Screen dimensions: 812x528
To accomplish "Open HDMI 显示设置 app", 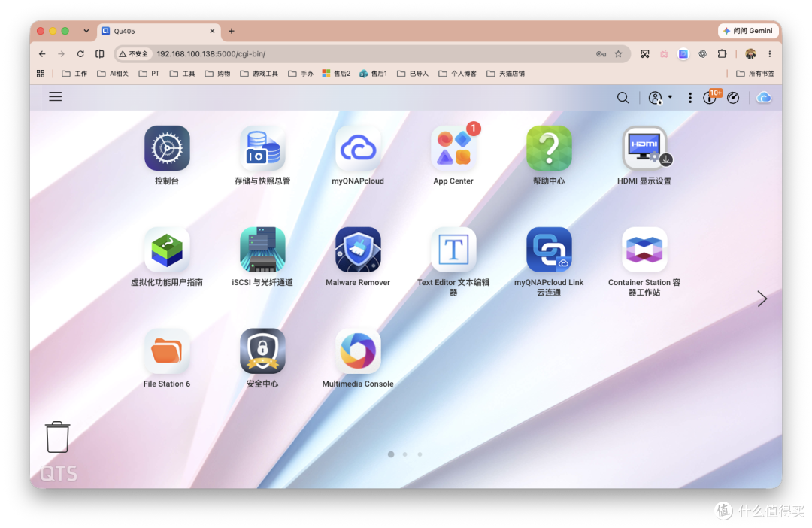I will point(644,148).
